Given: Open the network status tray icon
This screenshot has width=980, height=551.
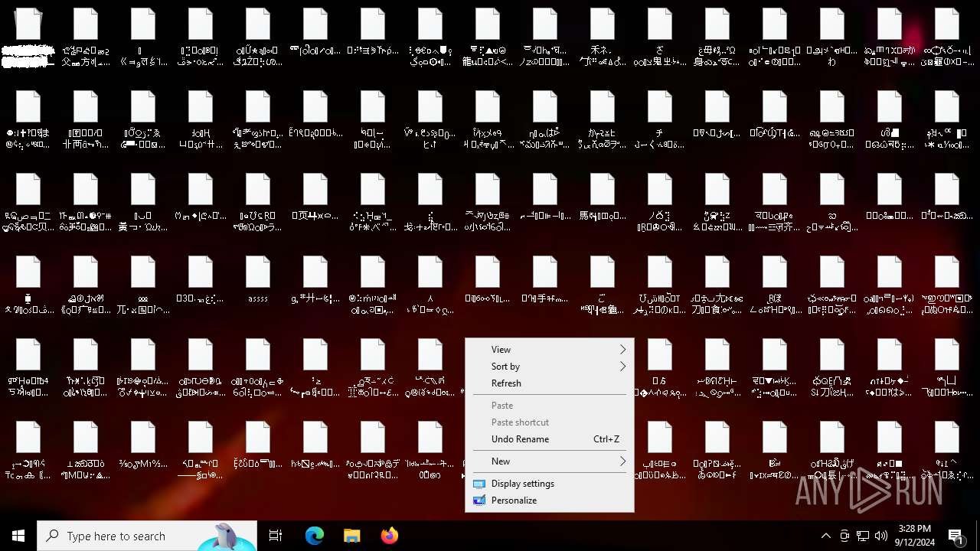Looking at the screenshot, I should pyautogui.click(x=863, y=536).
